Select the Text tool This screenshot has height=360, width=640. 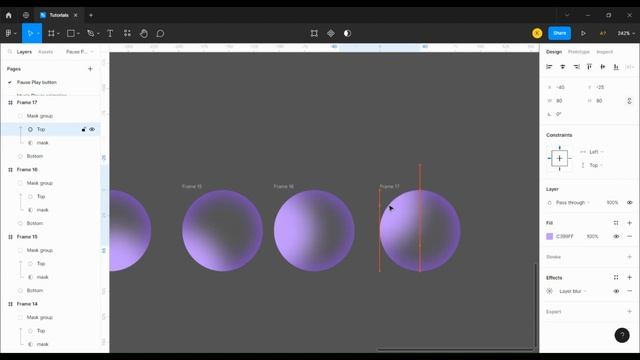[x=110, y=33]
